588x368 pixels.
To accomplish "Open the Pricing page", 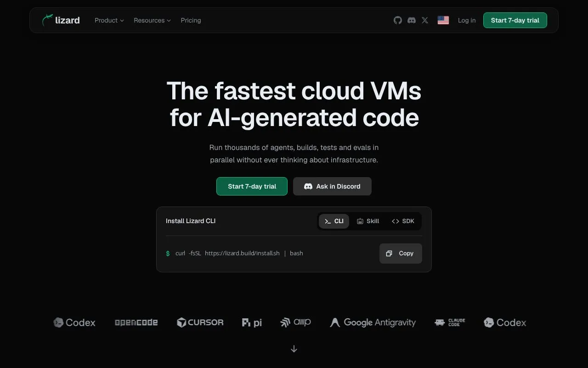I will tap(191, 20).
